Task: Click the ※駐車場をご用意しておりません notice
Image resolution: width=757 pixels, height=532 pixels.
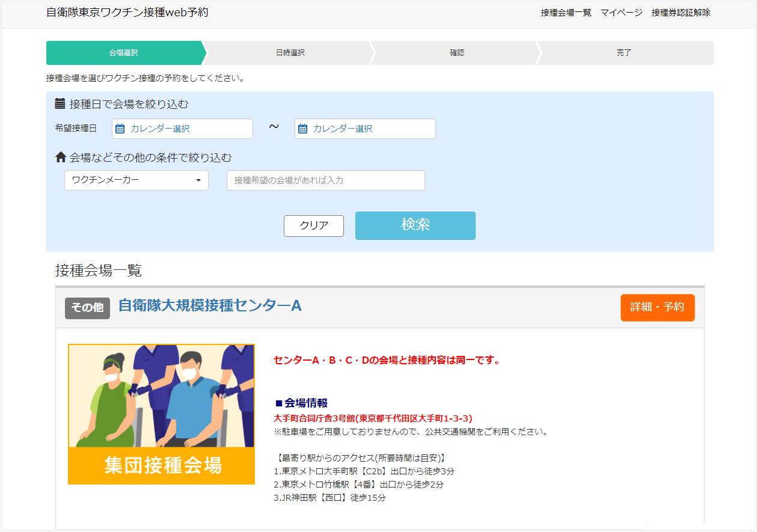Action: (411, 432)
